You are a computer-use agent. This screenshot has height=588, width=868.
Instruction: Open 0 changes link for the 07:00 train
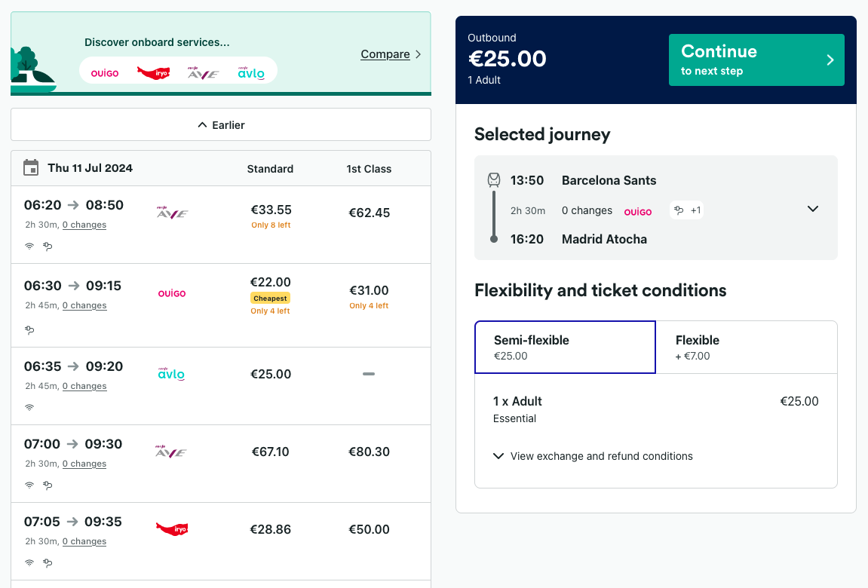click(84, 464)
